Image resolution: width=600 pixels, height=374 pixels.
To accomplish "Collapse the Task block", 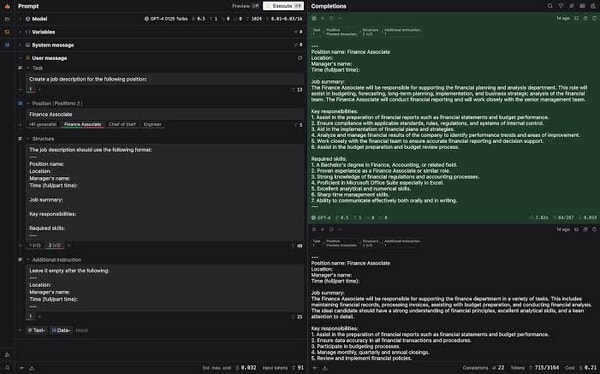I will tap(28, 68).
